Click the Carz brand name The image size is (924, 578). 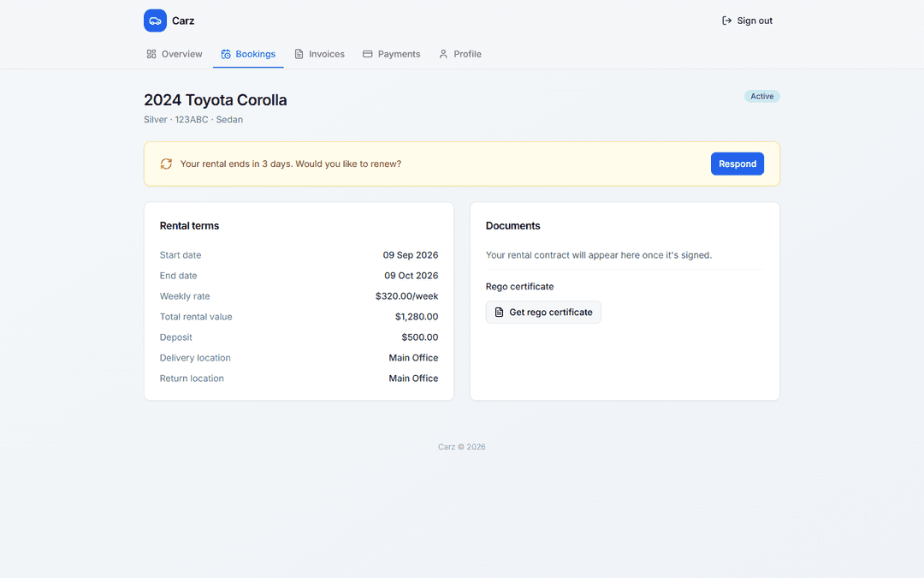[183, 21]
